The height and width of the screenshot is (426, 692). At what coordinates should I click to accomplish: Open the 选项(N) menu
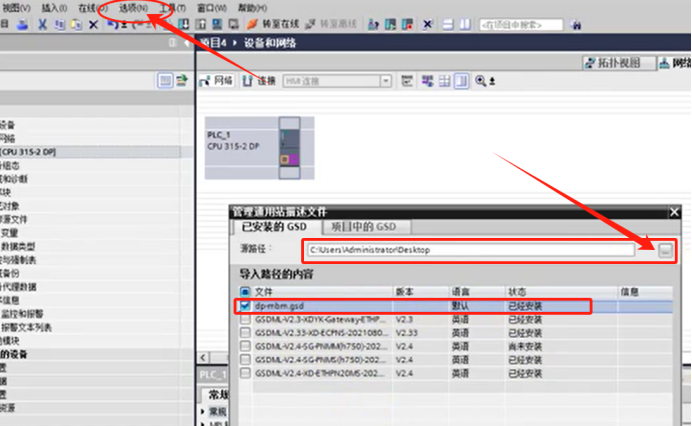click(133, 8)
